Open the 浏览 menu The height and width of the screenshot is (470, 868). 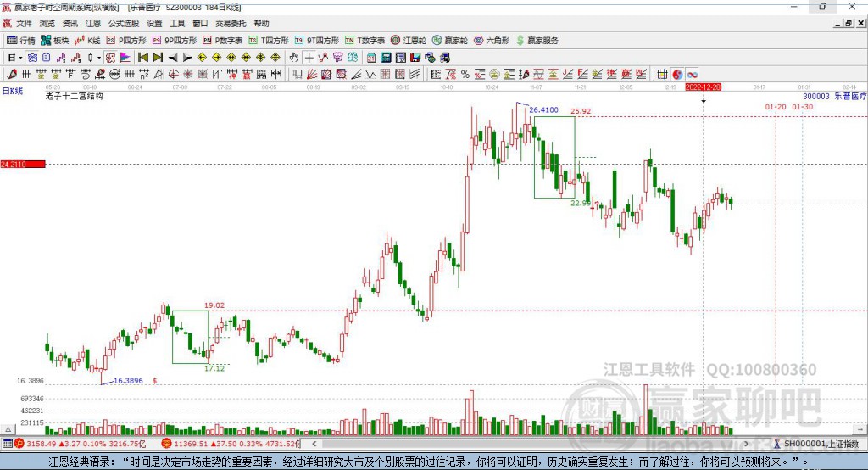pyautogui.click(x=47, y=23)
